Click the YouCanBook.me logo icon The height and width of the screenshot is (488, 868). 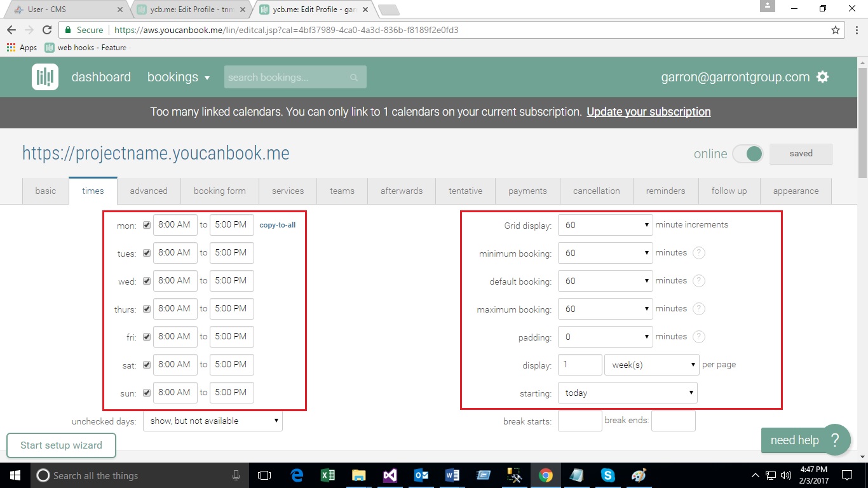[45, 77]
